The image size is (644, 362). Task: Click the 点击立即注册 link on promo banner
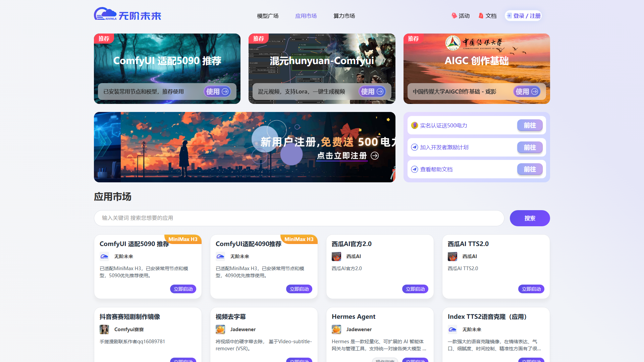348,156
